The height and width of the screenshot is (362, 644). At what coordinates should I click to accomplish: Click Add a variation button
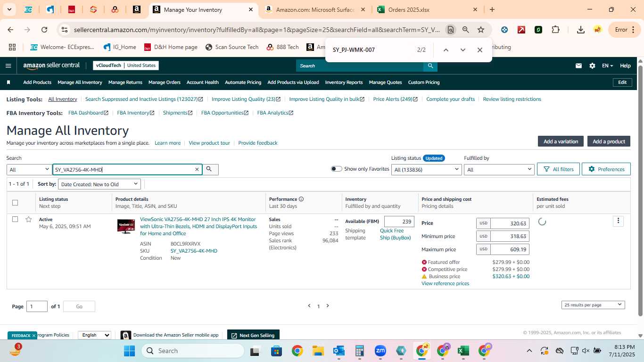tap(561, 141)
